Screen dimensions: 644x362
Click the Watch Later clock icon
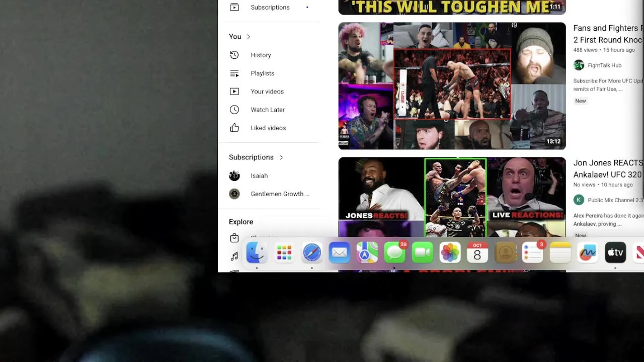[x=234, y=110]
